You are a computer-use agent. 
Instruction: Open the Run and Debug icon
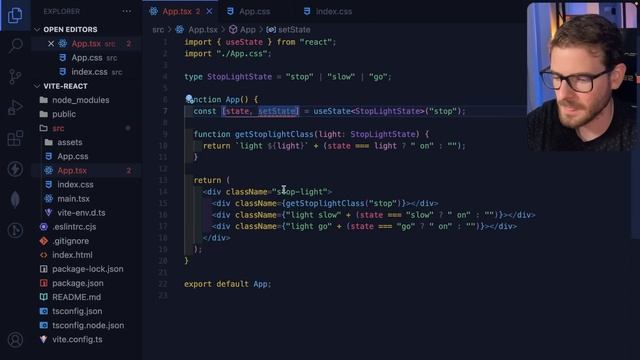pos(15,107)
